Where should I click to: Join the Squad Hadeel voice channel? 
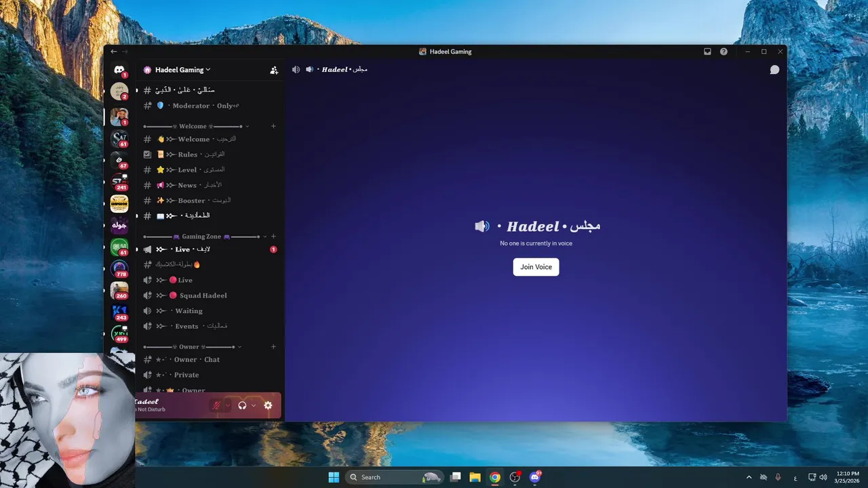click(209, 296)
